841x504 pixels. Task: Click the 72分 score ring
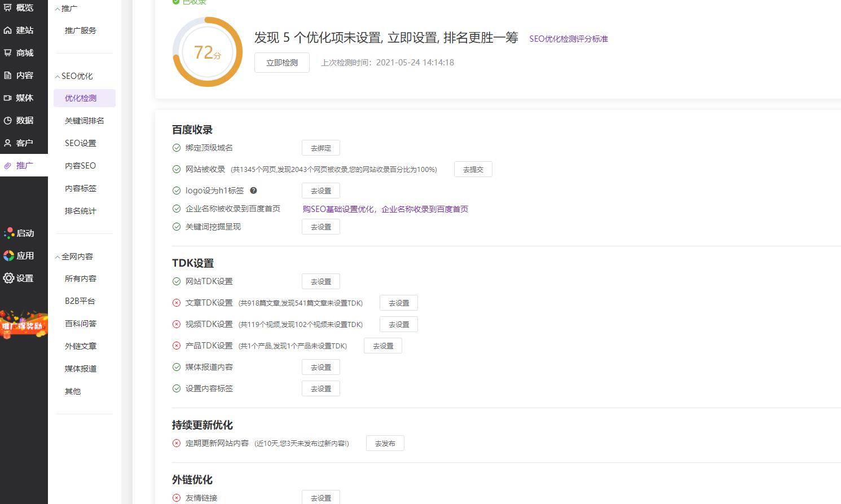[x=208, y=52]
